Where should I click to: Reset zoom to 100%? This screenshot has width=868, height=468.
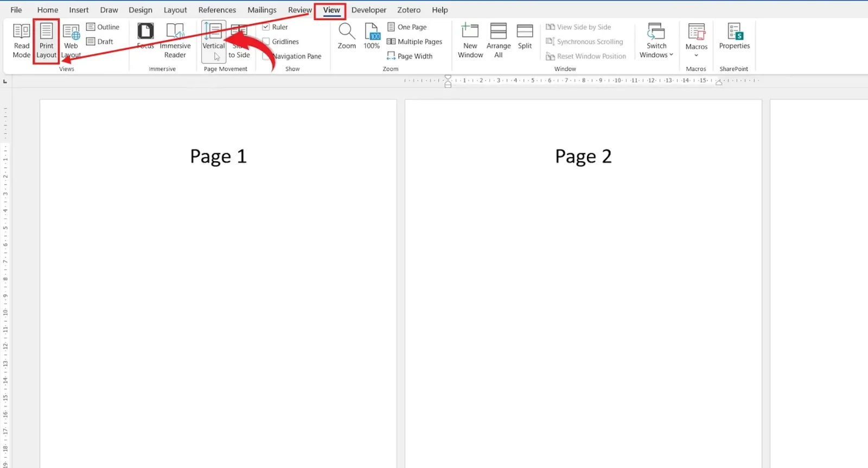(372, 36)
